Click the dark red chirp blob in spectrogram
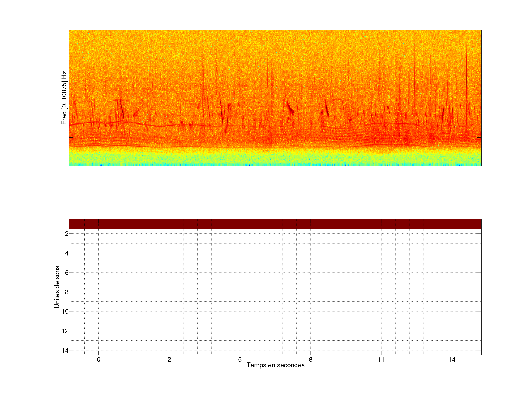 click(x=291, y=110)
